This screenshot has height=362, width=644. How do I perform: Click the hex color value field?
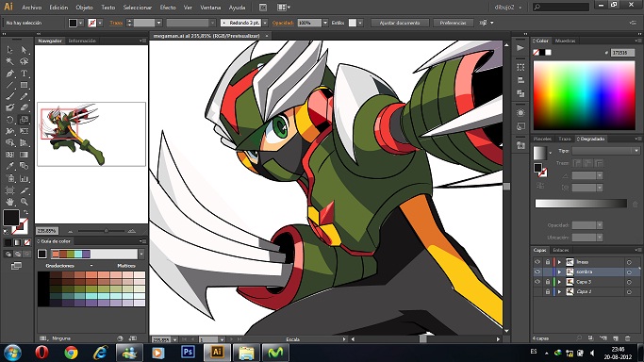(x=622, y=53)
